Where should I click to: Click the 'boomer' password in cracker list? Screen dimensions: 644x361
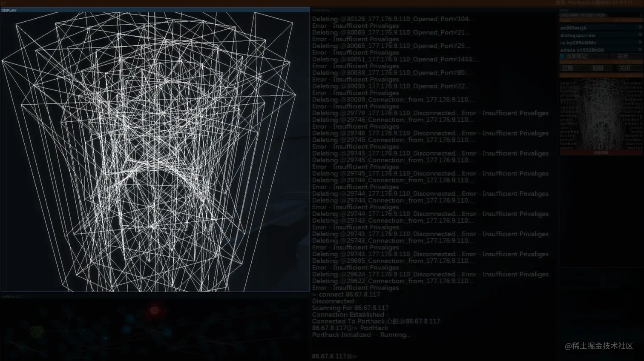click(x=632, y=83)
